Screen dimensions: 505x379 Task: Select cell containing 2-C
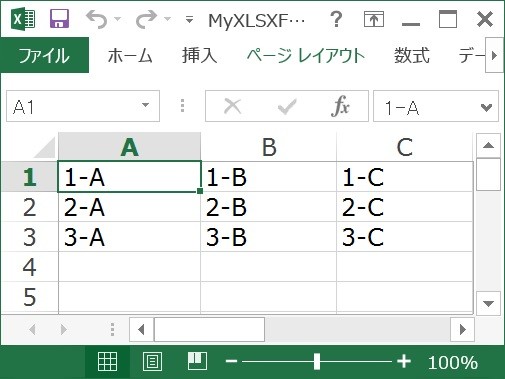tap(405, 207)
